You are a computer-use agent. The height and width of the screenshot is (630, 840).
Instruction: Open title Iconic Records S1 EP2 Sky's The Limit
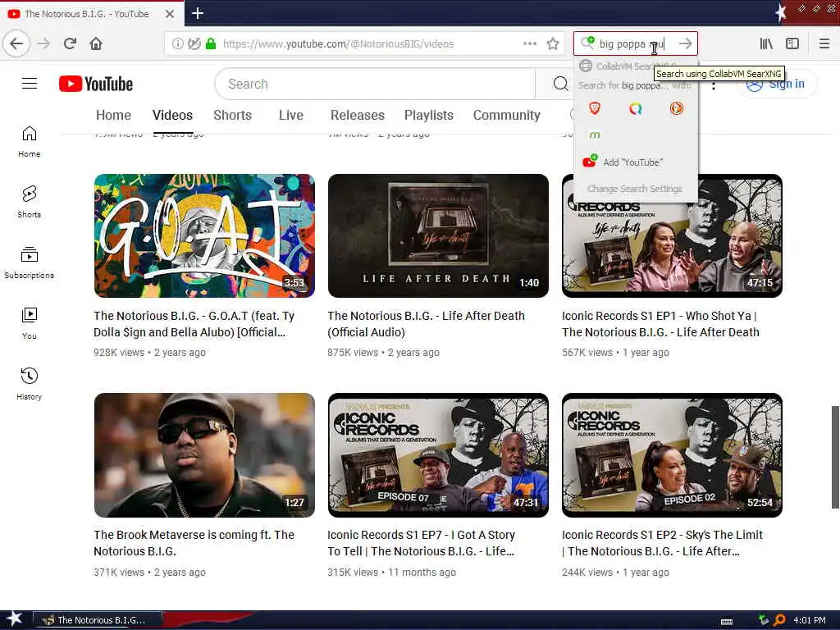tap(662, 543)
